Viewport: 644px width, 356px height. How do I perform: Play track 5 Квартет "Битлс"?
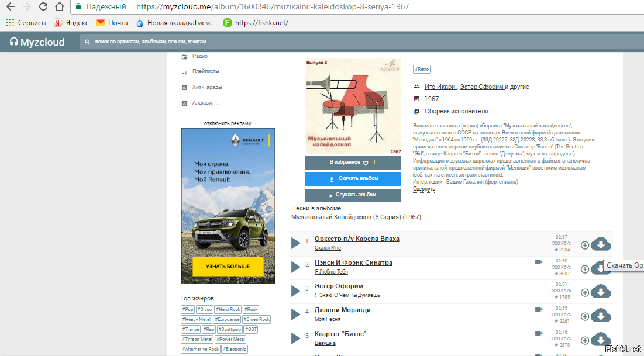point(296,338)
